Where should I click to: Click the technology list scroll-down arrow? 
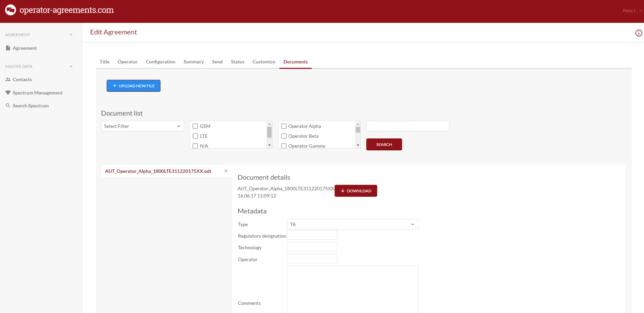coord(269,145)
